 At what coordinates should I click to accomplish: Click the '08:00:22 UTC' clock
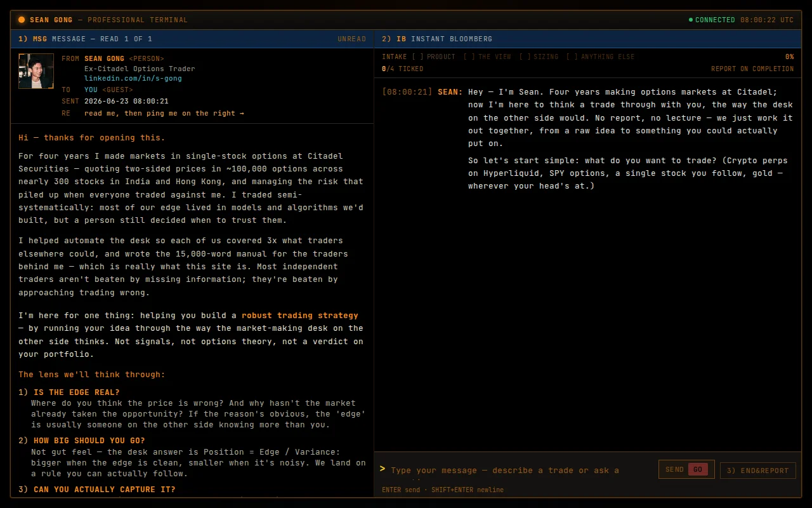pos(767,20)
